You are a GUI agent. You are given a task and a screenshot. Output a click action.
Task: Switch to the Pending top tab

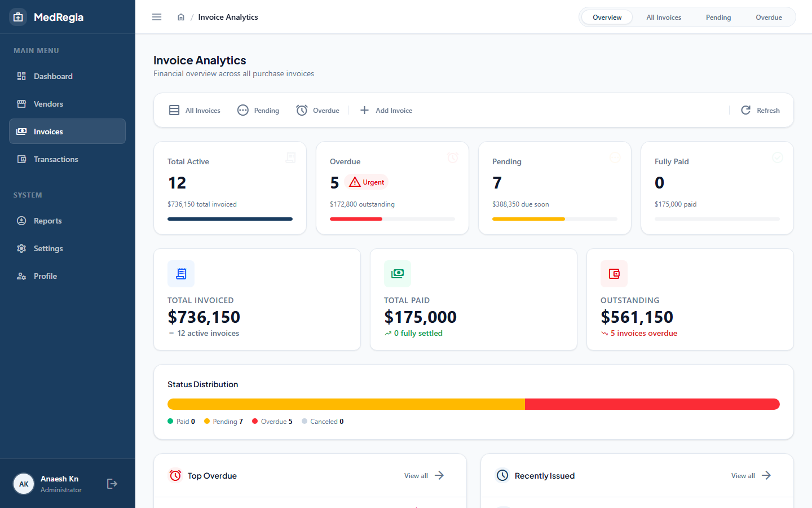(x=718, y=17)
